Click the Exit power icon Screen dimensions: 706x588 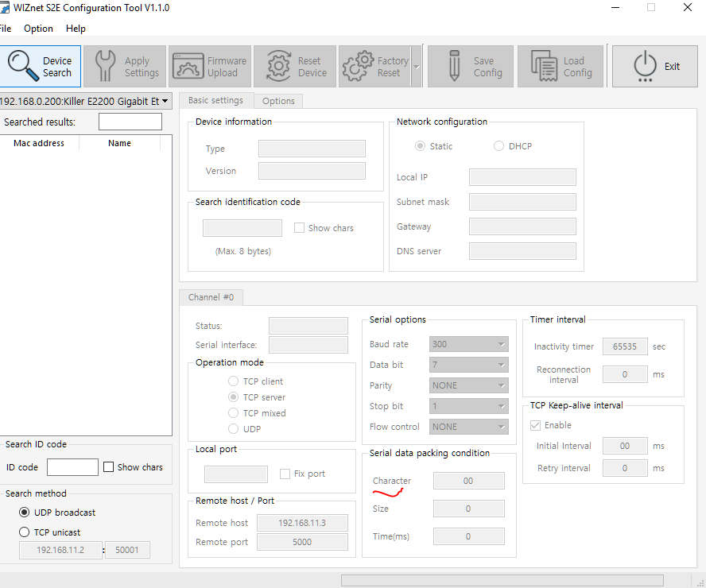click(x=646, y=66)
